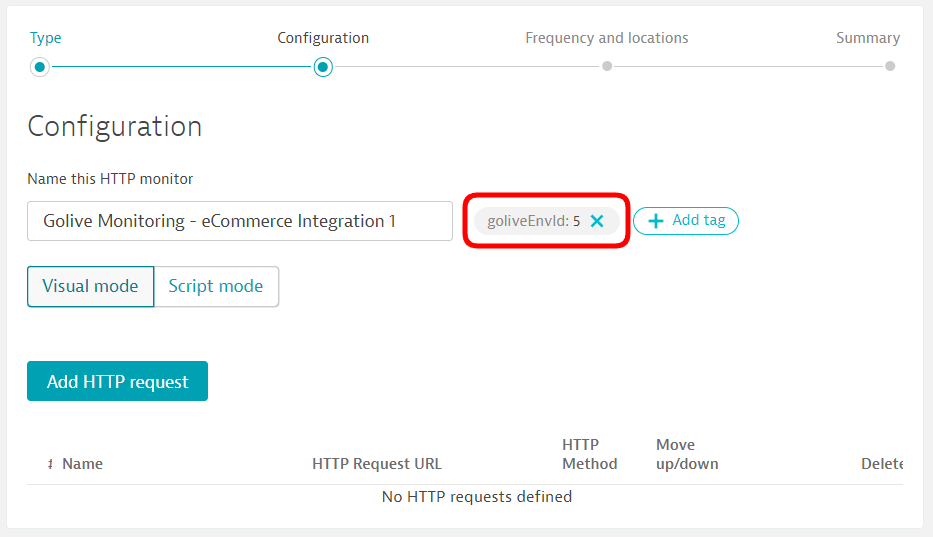Remove the goliveEnvId tag with the X icon
Screen dimensions: 933x537
click(x=597, y=221)
